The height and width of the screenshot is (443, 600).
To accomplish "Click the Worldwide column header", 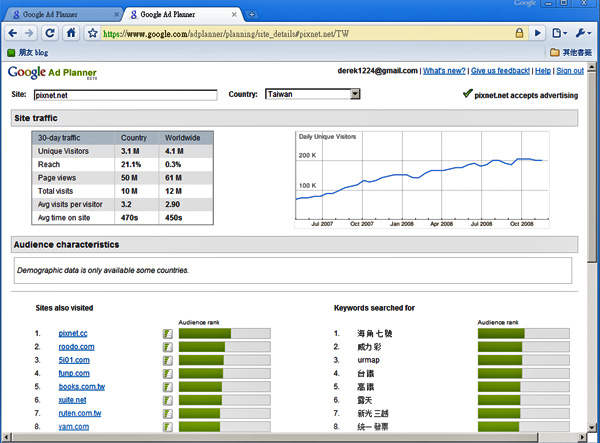I will 182,138.
